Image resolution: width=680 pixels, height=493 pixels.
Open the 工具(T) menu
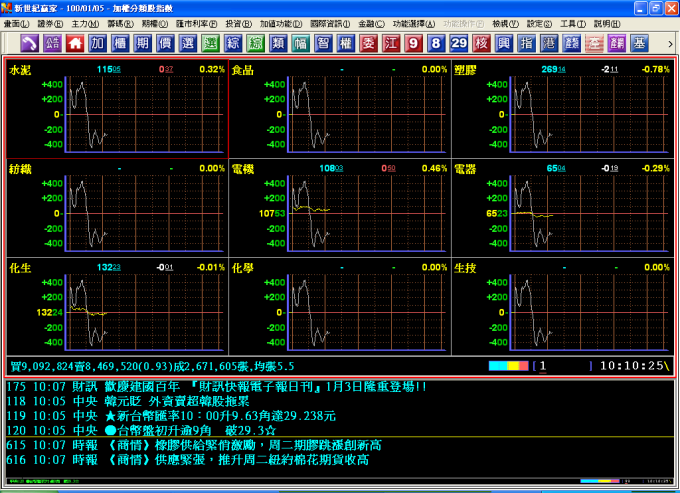pos(573,24)
